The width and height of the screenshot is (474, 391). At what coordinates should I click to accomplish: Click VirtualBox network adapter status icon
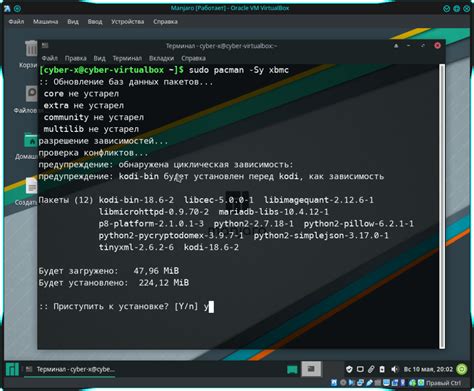tap(360, 383)
